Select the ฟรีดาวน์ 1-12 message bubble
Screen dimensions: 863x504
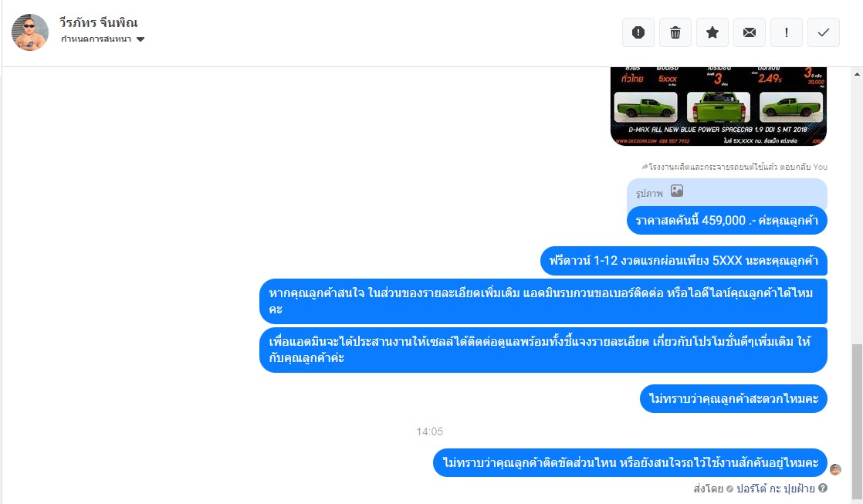(684, 261)
